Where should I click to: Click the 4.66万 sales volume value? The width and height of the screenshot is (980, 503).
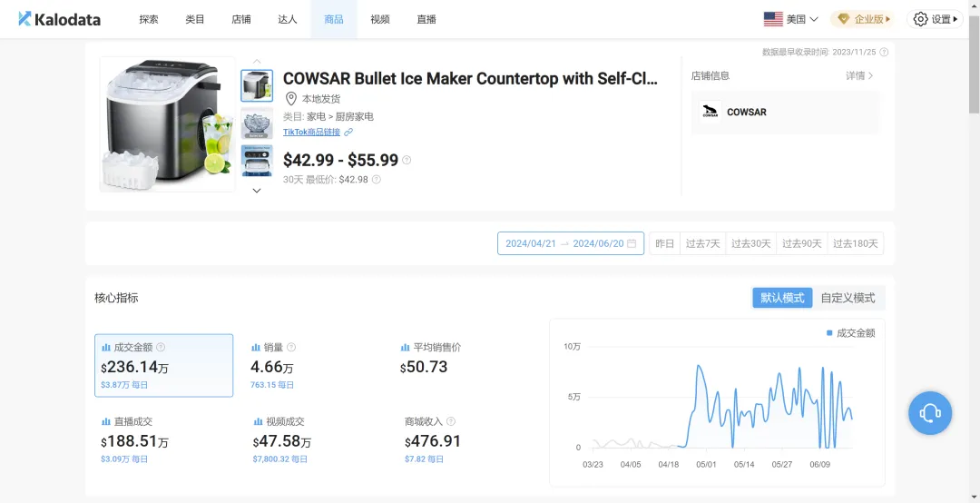272,367
